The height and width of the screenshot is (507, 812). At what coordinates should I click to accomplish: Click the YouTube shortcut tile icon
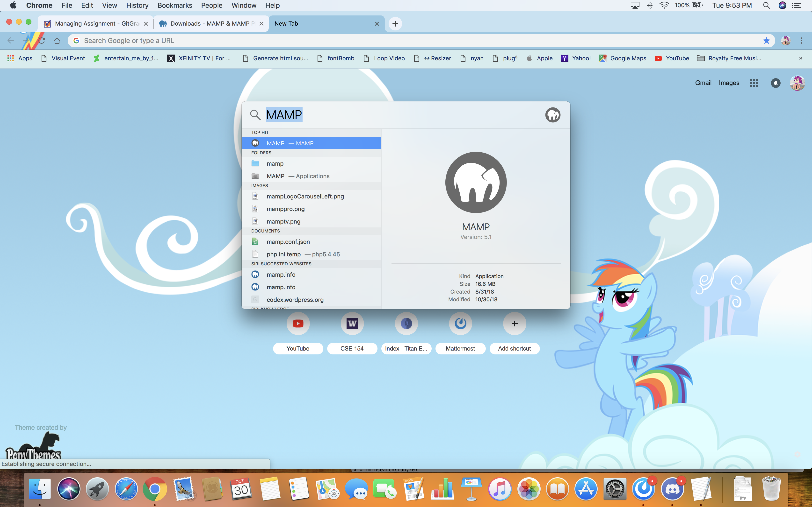(x=298, y=324)
